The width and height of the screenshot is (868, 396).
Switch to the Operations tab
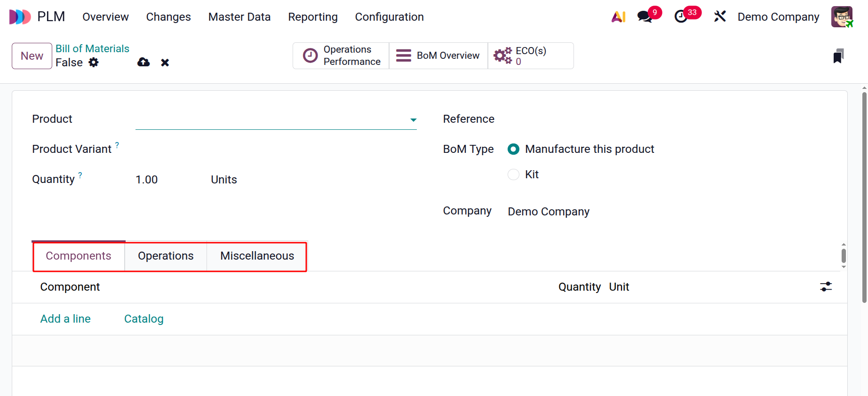pyautogui.click(x=166, y=256)
